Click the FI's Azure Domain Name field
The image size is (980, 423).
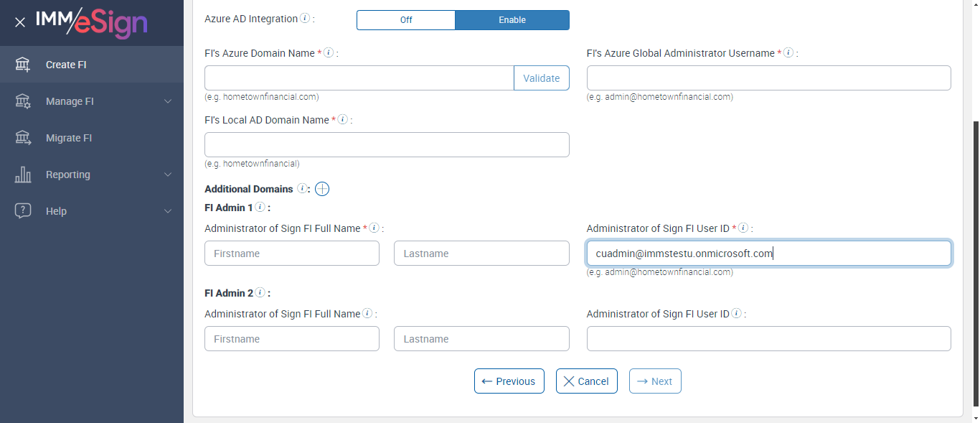(359, 78)
